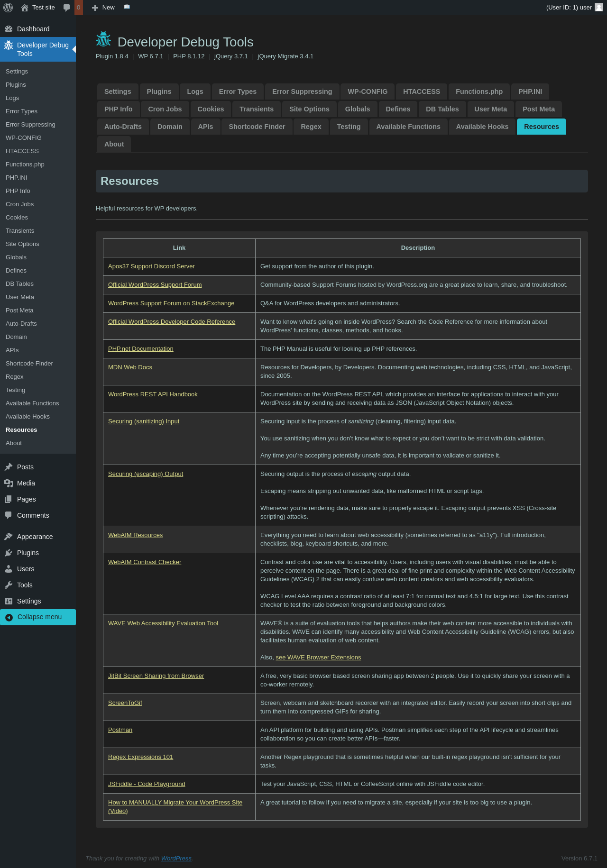607x868 pixels.
Task: Click the 'Version 6.7.1' footer text
Action: [x=579, y=859]
